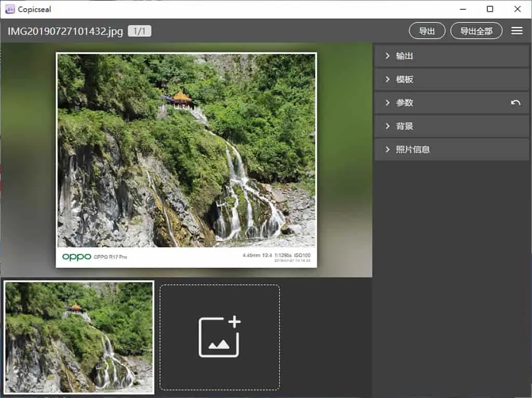The image size is (532, 398).
Task: Click the IMG20190727101432.jpg filename label
Action: (65, 31)
